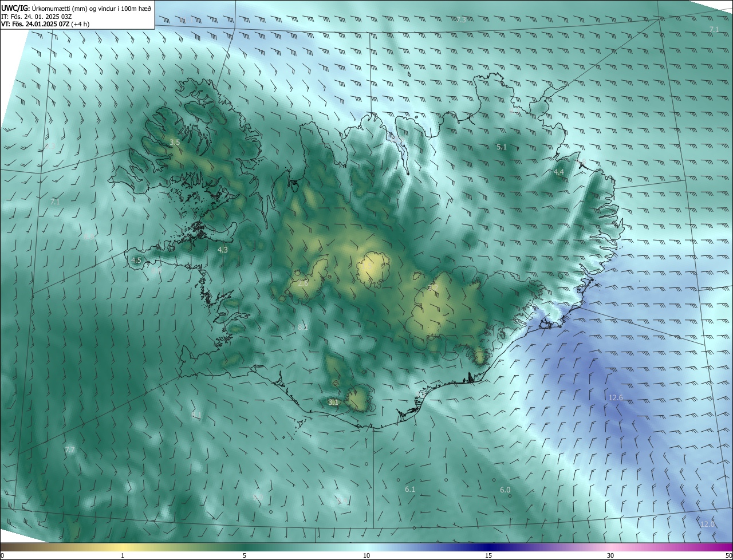
Task: Click the 12.6 value in the blue band
Action: coord(616,398)
